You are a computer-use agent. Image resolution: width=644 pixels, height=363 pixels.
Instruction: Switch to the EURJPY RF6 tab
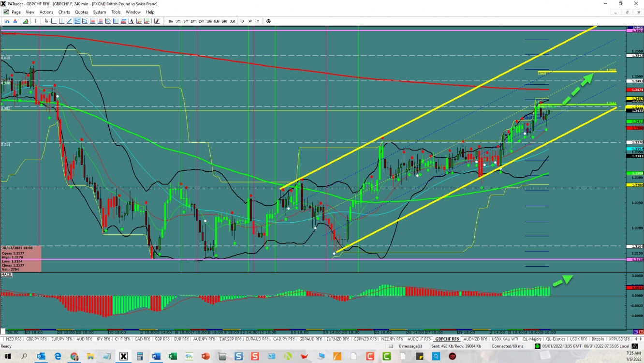point(61,339)
